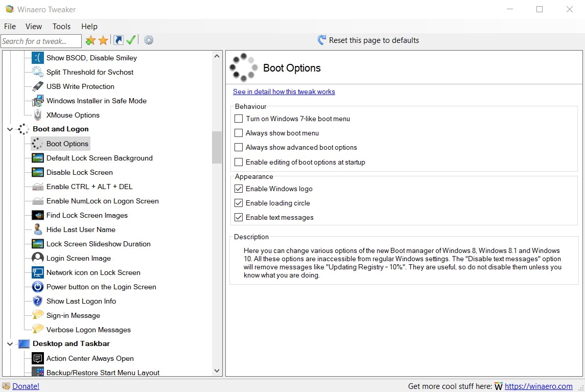Click the add bookmark star icon
The image size is (585, 392).
click(90, 40)
